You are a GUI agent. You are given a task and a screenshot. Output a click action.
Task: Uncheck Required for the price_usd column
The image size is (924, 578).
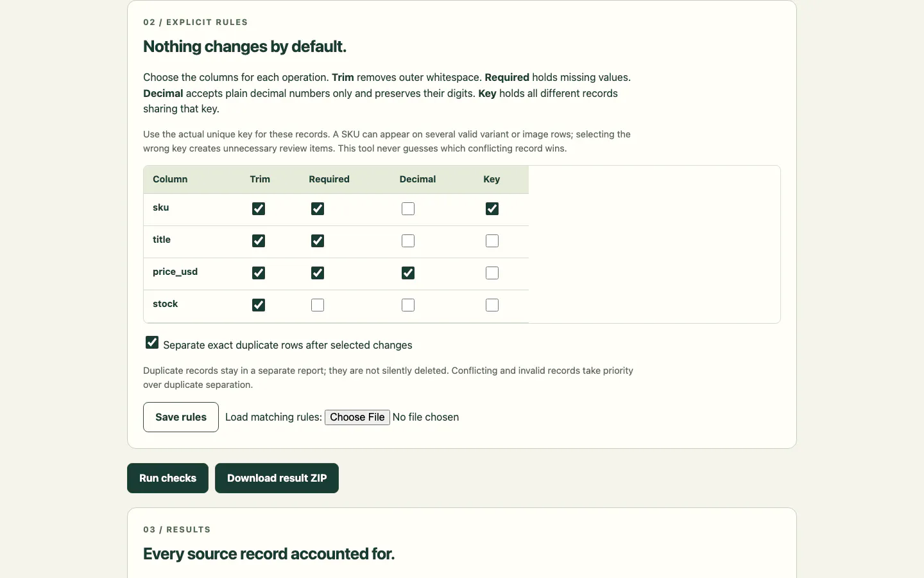[x=318, y=273]
